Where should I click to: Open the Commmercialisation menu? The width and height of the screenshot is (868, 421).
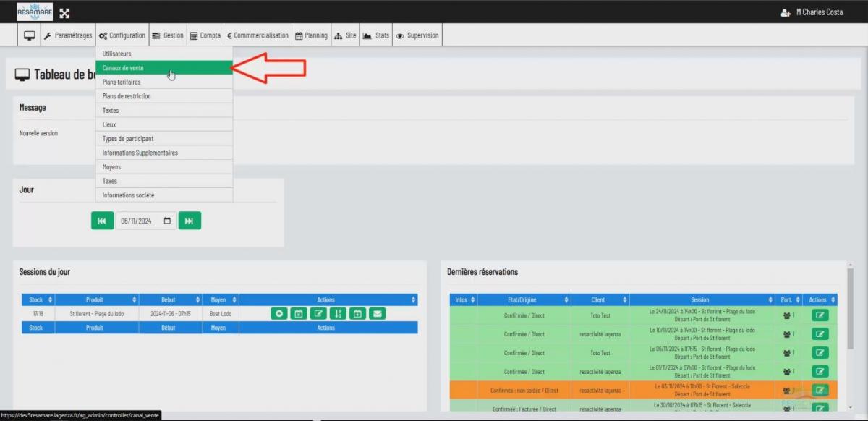point(258,35)
